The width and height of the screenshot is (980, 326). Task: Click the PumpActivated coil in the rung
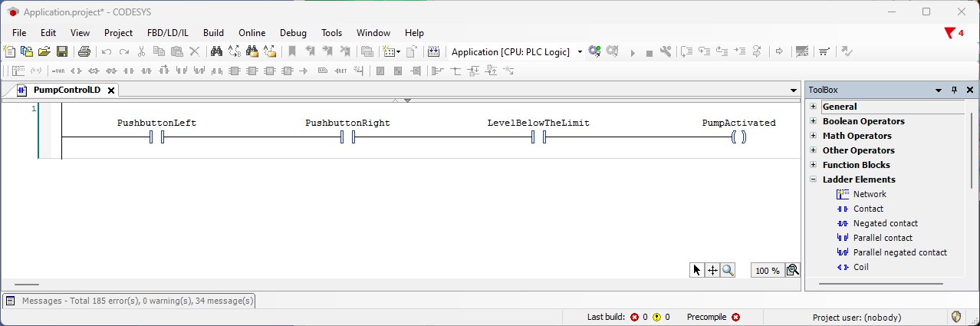pos(738,138)
